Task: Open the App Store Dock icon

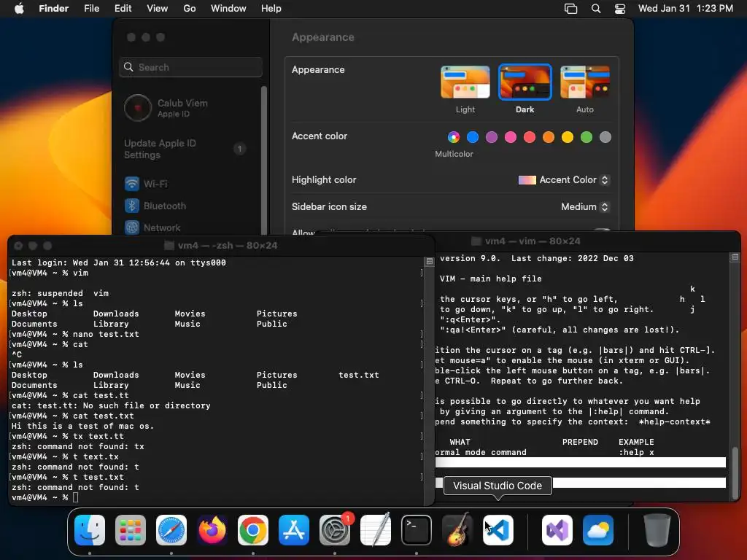Action: (294, 530)
